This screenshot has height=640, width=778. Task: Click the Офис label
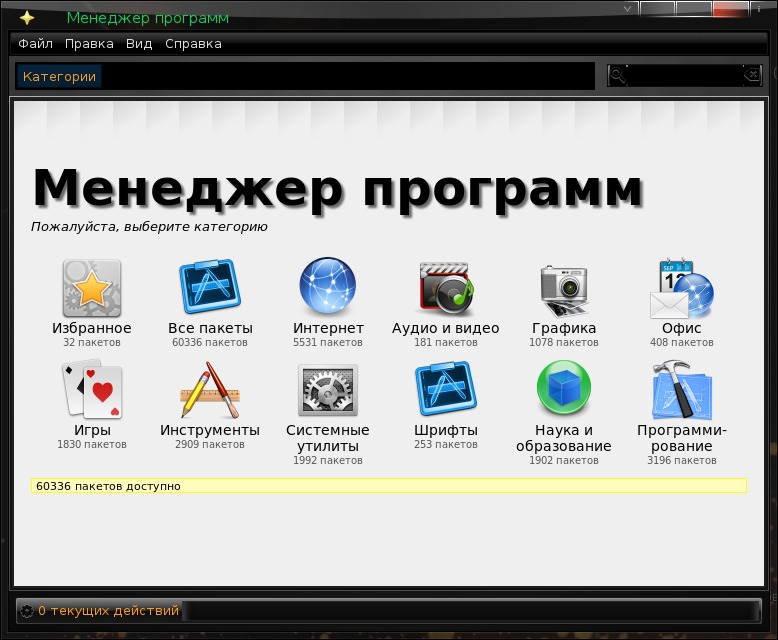682,328
